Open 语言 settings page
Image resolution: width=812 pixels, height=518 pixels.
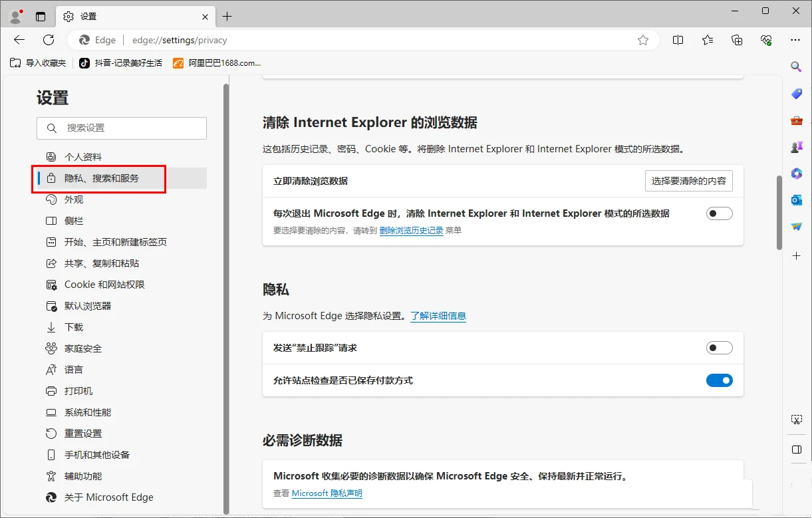[x=122, y=370]
